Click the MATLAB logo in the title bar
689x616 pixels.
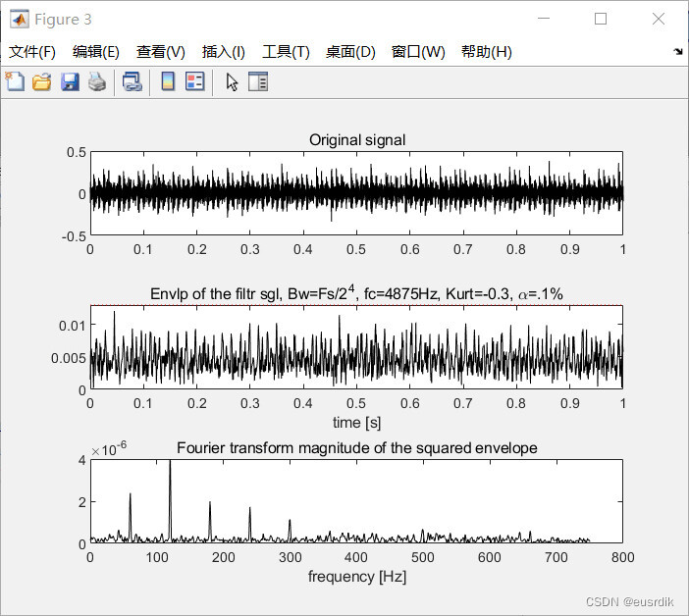point(20,20)
